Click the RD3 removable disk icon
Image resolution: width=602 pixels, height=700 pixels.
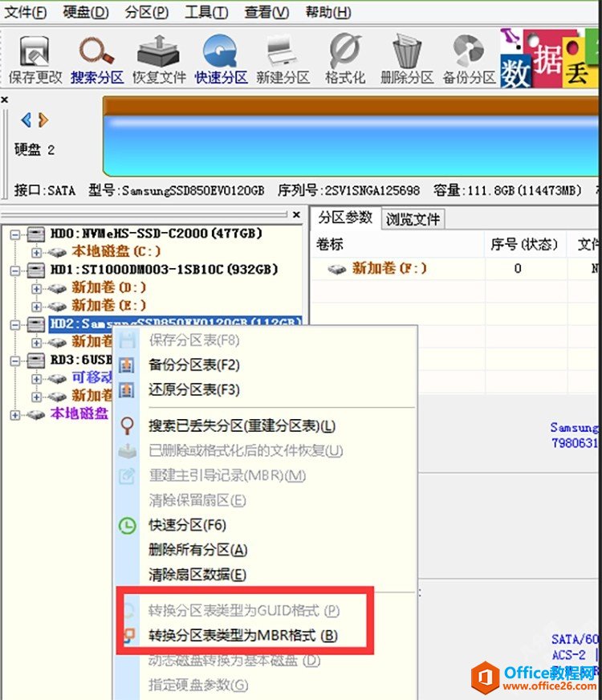(35, 360)
